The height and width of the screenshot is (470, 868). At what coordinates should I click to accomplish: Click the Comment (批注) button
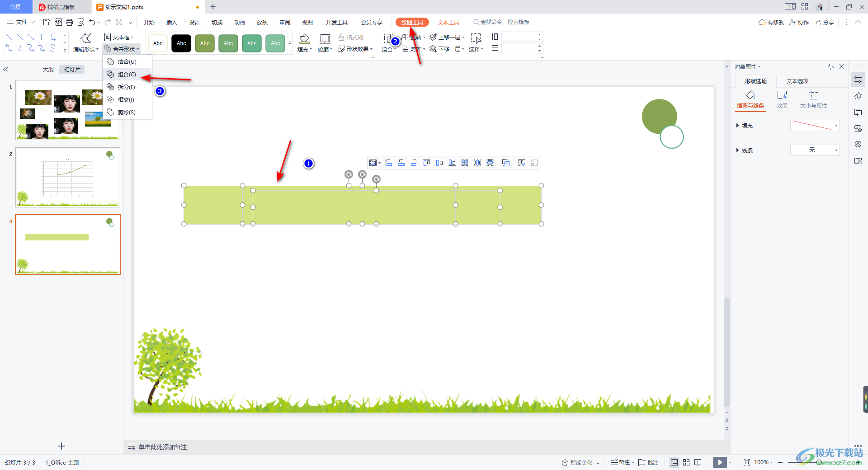point(648,462)
